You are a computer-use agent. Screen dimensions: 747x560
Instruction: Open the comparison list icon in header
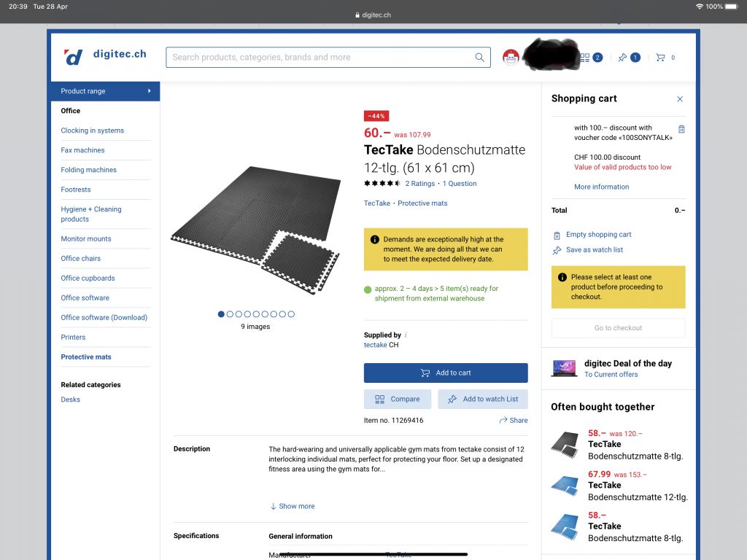(x=585, y=58)
